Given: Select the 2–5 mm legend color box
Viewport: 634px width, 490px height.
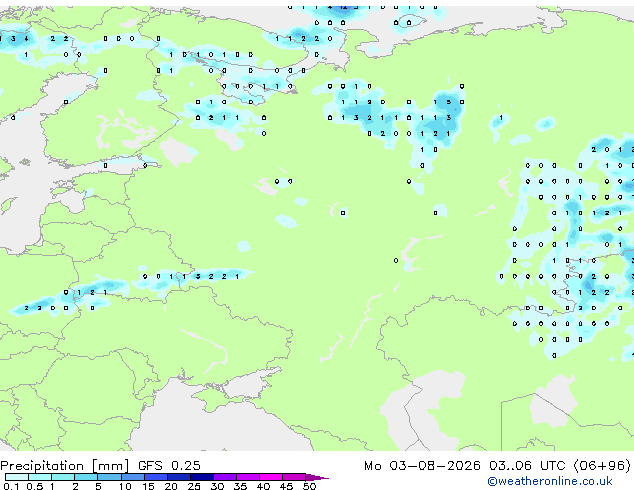Looking at the screenshot, I should coord(86,477).
